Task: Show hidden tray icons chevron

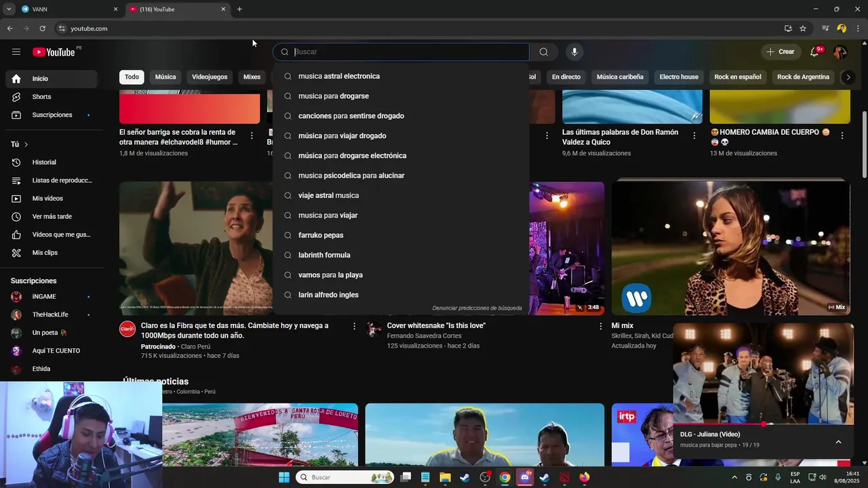Action: pos(734,477)
